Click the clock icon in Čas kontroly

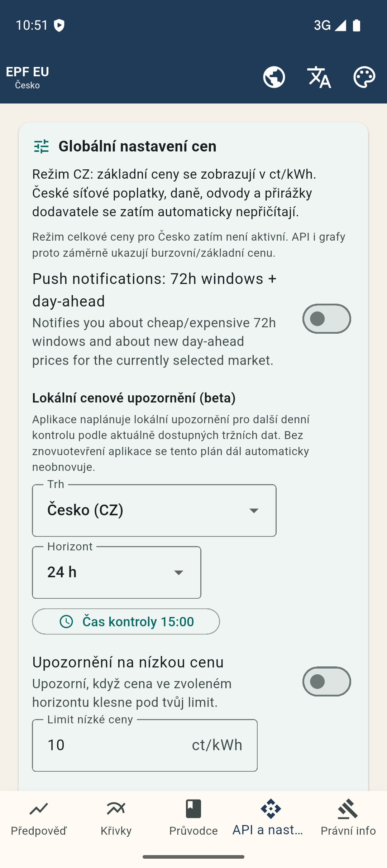(66, 622)
